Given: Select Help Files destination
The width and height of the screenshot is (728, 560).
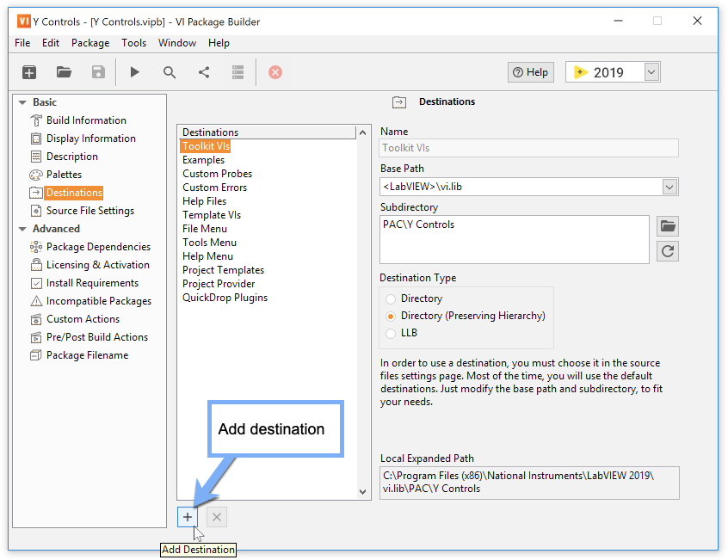Looking at the screenshot, I should point(204,201).
